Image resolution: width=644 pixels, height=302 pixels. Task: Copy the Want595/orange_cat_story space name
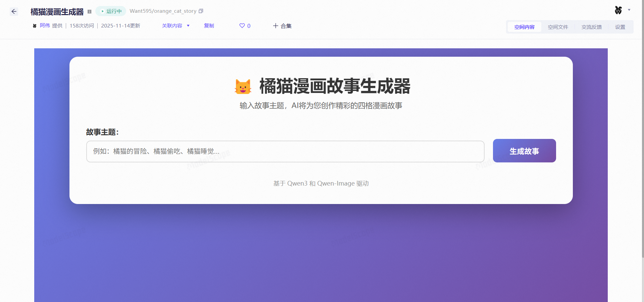[x=201, y=11]
